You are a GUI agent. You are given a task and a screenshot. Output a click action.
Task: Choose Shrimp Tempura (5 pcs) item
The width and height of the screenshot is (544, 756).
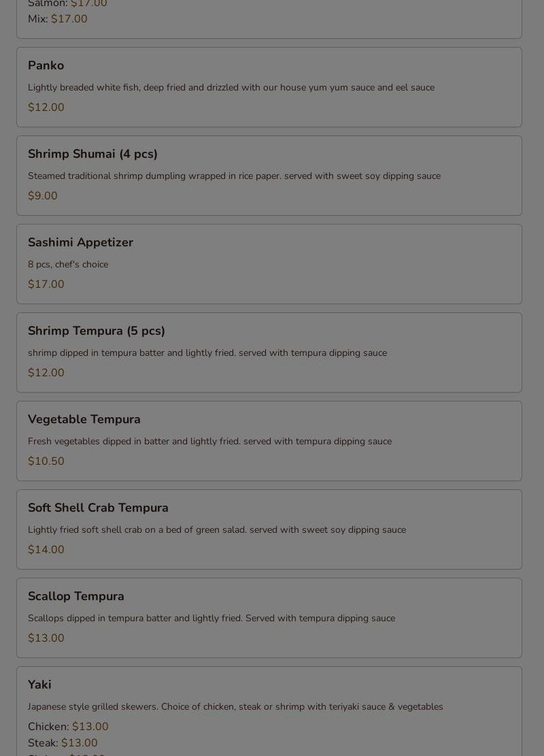97,331
